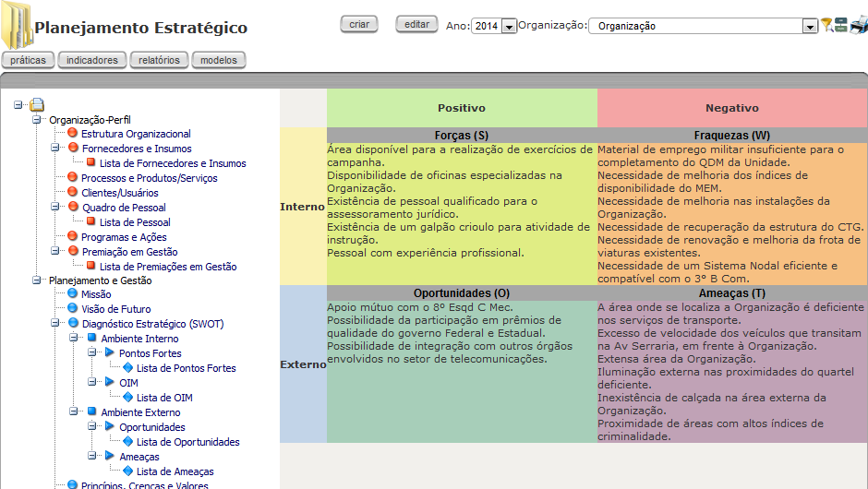
Task: Collapse the Premiação em Gestão node
Action: pyautogui.click(x=54, y=251)
